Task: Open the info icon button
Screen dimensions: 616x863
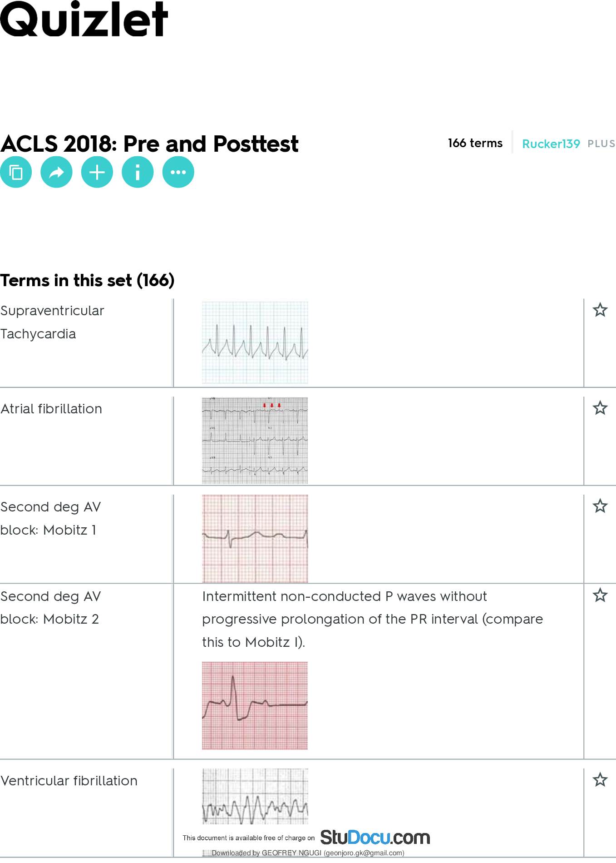Action: tap(138, 172)
